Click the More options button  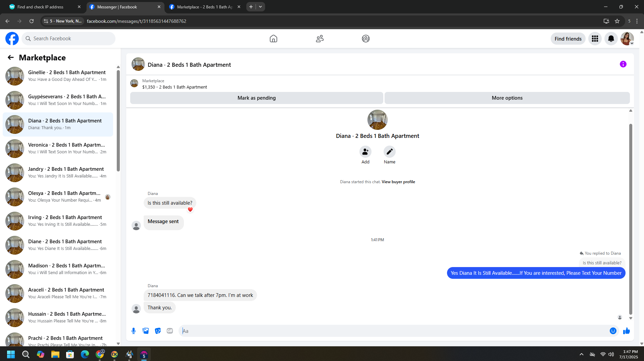507,98
